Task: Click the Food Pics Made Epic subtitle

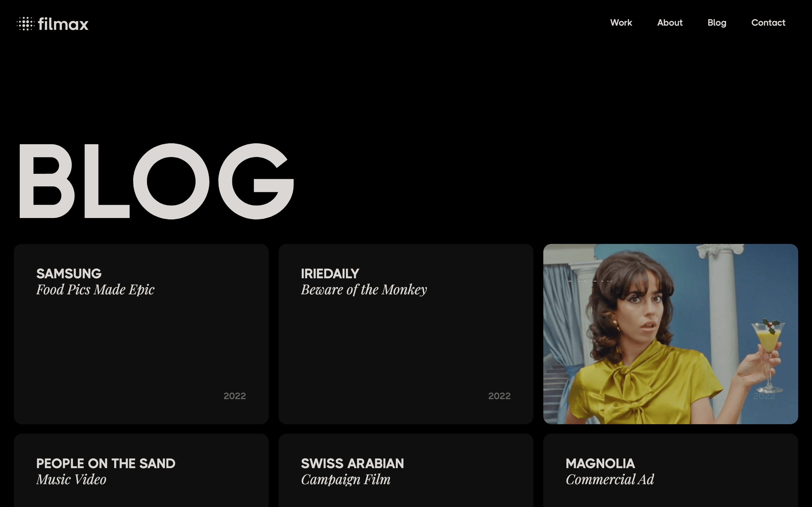Action: 95,290
